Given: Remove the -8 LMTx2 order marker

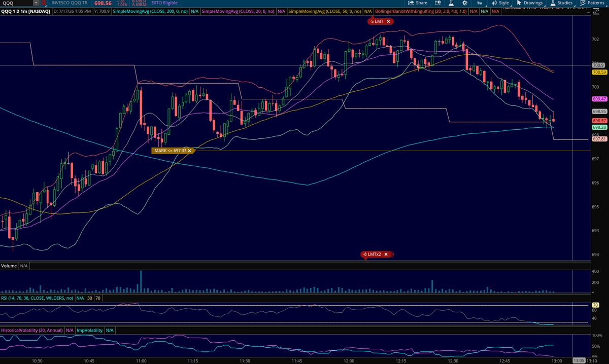Looking at the screenshot, I should coord(386,254).
